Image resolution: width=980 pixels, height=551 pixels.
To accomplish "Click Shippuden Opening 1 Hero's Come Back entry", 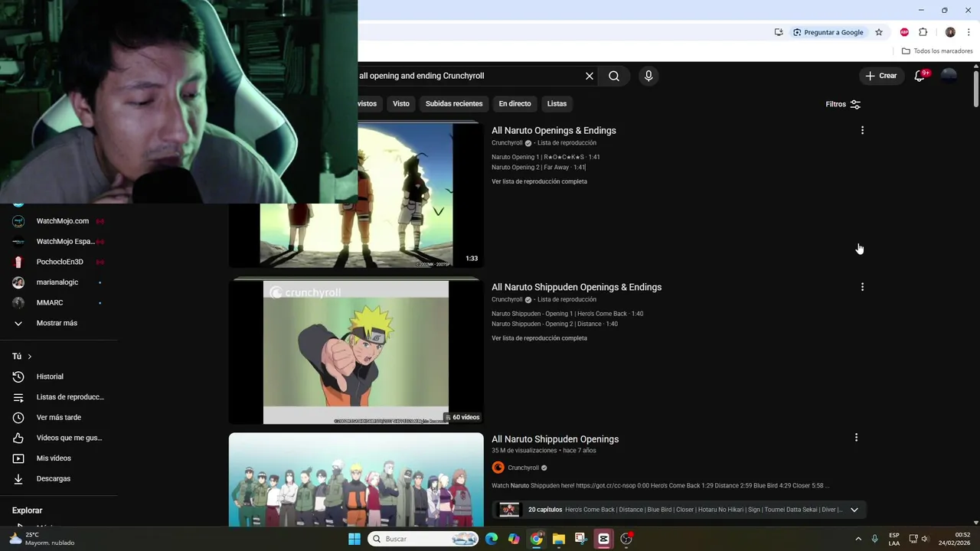I will (567, 314).
